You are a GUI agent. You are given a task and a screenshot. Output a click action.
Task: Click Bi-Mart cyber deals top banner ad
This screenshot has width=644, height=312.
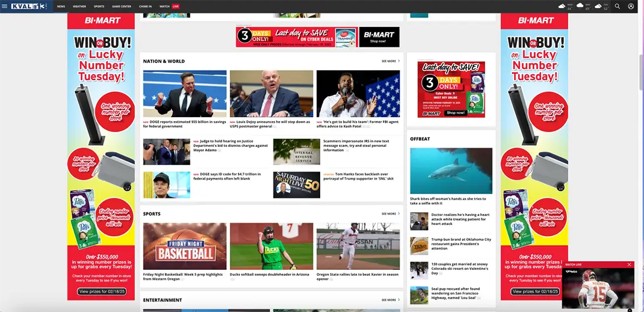pyautogui.click(x=317, y=37)
